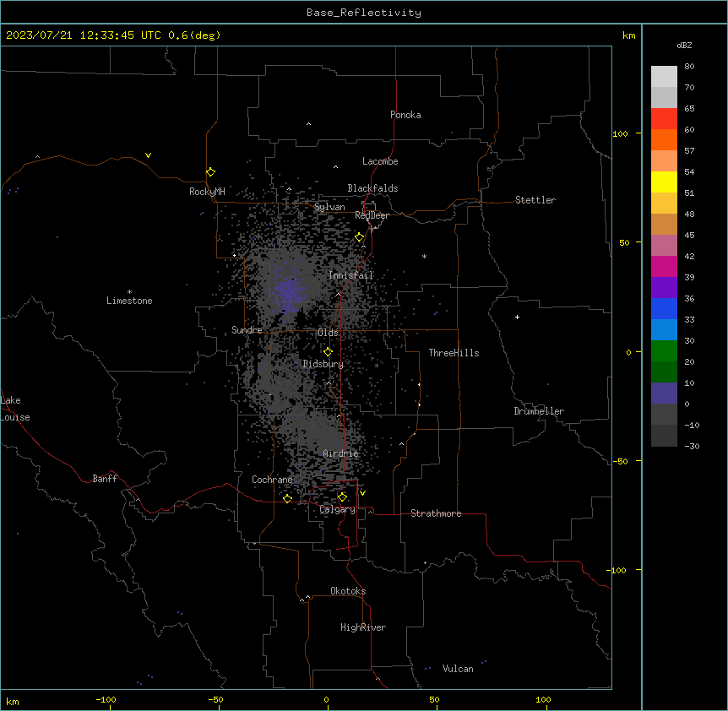
Task: Click the Cochrane town label
Action: 272,480
